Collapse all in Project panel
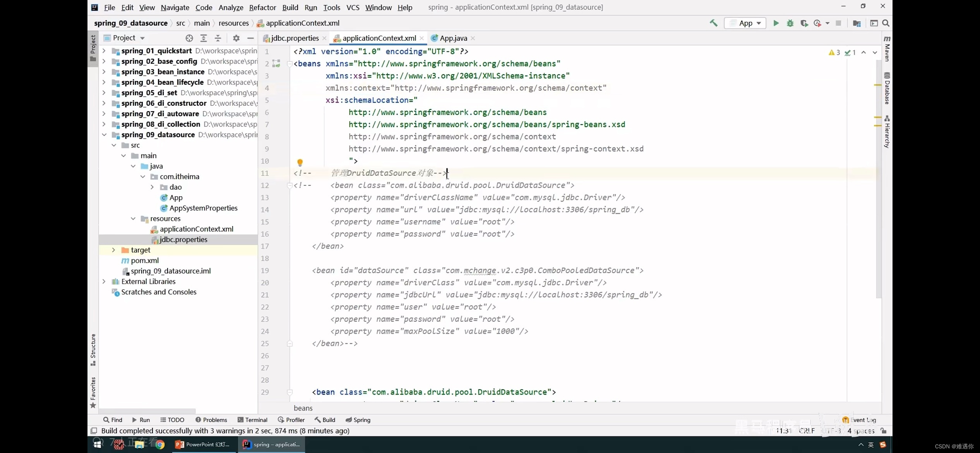The height and width of the screenshot is (453, 980). (x=218, y=38)
